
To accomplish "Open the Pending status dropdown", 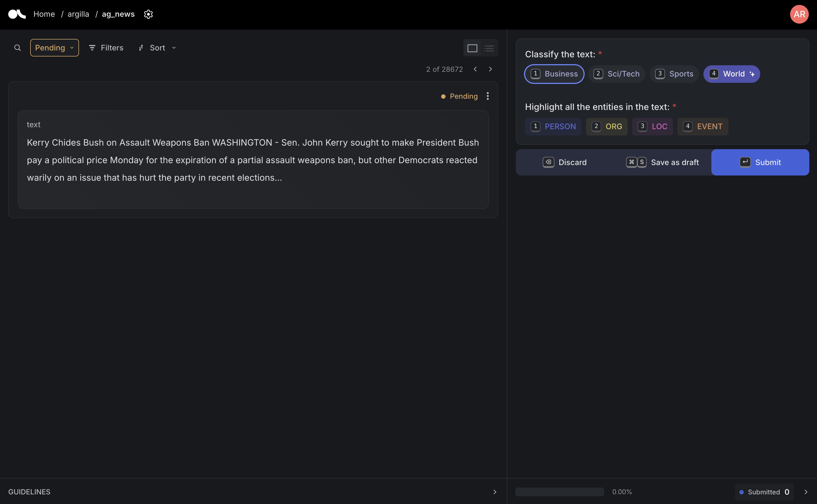I will coord(54,48).
